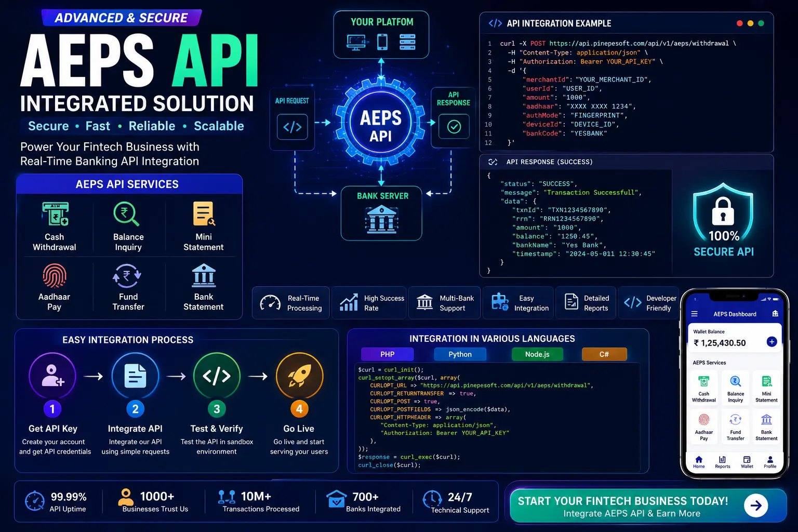Click the High Success Rate chart icon
The width and height of the screenshot is (798, 532).
tap(349, 302)
